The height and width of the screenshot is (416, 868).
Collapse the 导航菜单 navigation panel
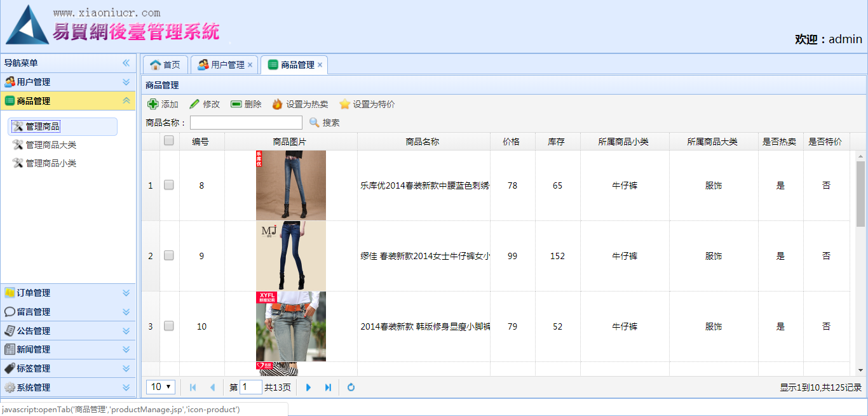[126, 63]
